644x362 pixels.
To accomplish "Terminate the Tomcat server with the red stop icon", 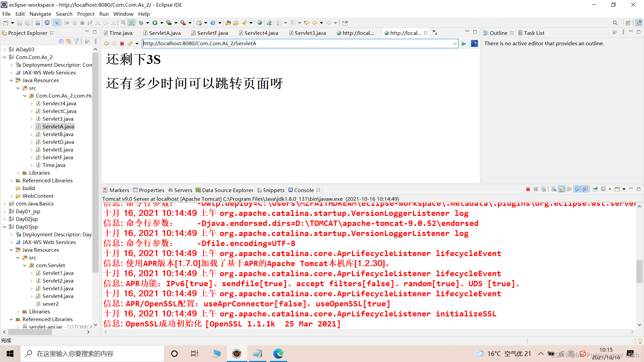I will [528, 189].
